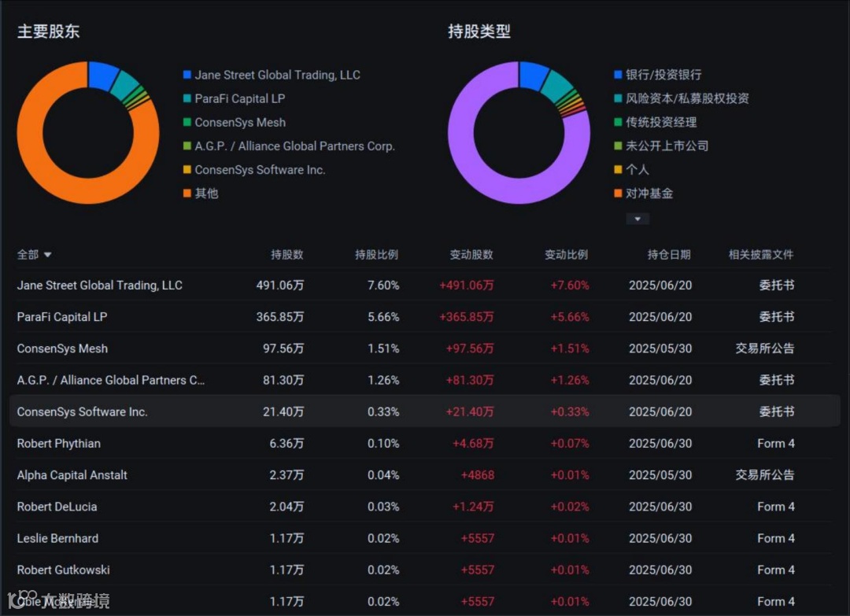The width and height of the screenshot is (850, 616).
Task: Click the +1.26% change ratio cell
Action: (x=570, y=380)
